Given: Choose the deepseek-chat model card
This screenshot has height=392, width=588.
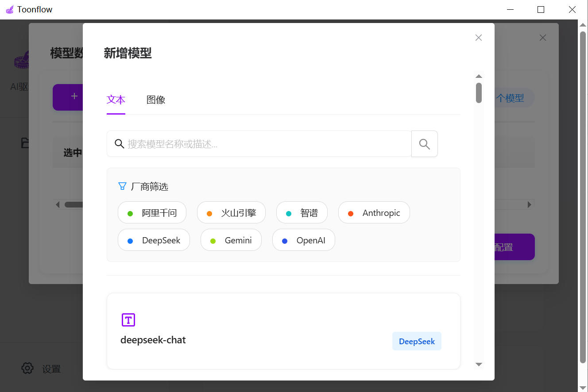Looking at the screenshot, I should click(x=283, y=331).
